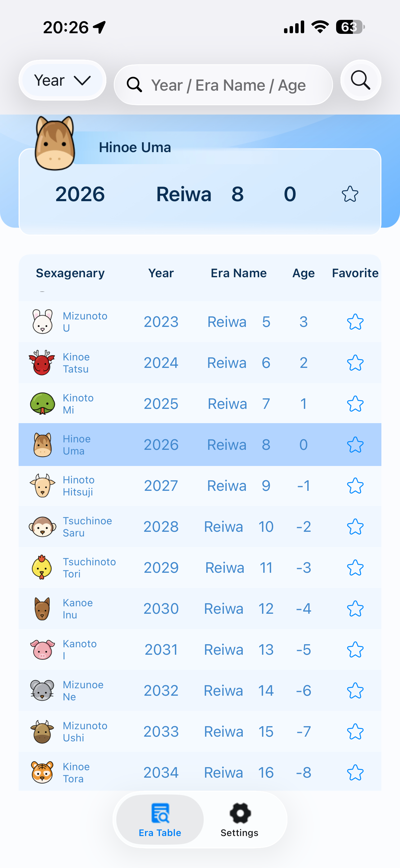
Task: Select the Era Table tab
Action: pos(160,820)
